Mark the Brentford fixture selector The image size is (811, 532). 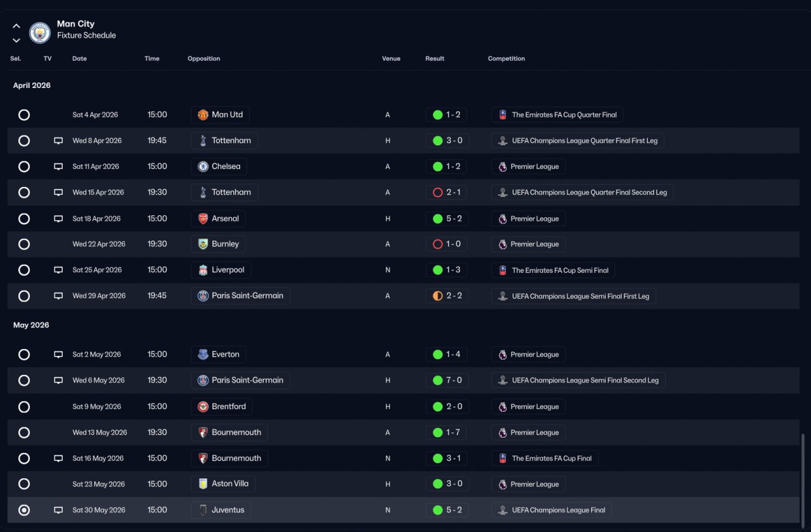click(x=24, y=407)
